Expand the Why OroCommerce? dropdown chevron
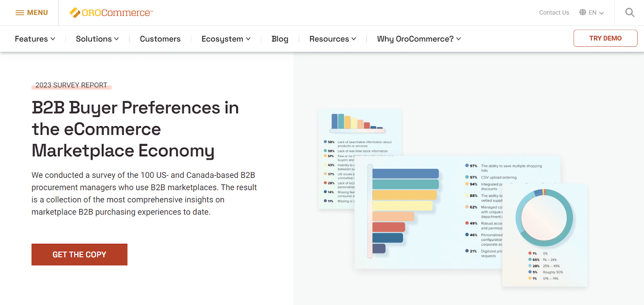Screen dimensions: 644x305 [458, 39]
